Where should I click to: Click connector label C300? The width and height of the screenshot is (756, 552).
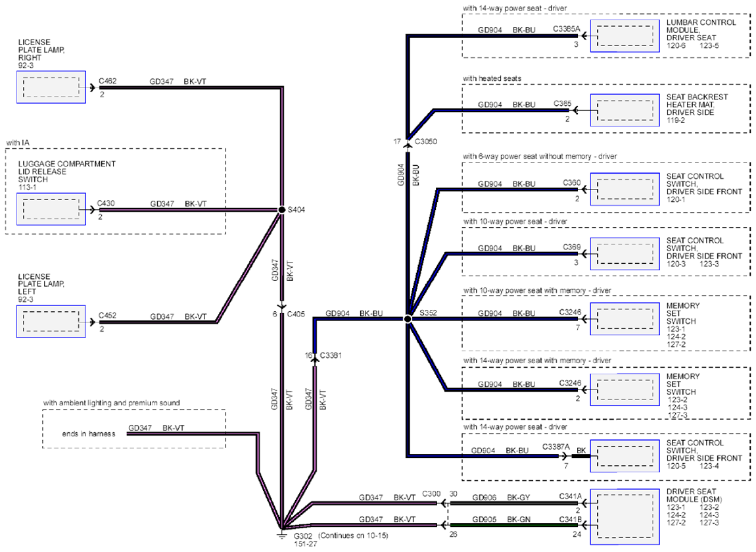tap(431, 494)
